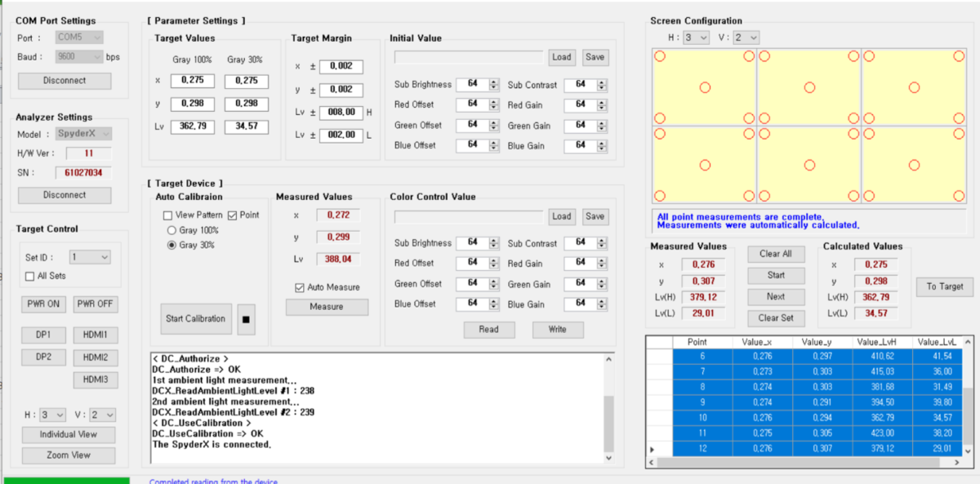Increase Sub Brightness in Initial Value spinner
The height and width of the screenshot is (484, 980).
tap(493, 82)
